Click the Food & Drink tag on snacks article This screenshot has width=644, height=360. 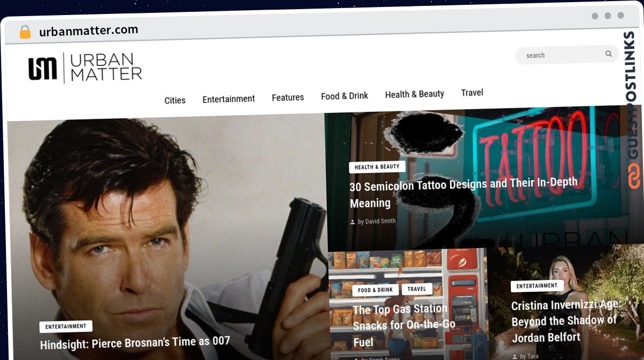376,290
